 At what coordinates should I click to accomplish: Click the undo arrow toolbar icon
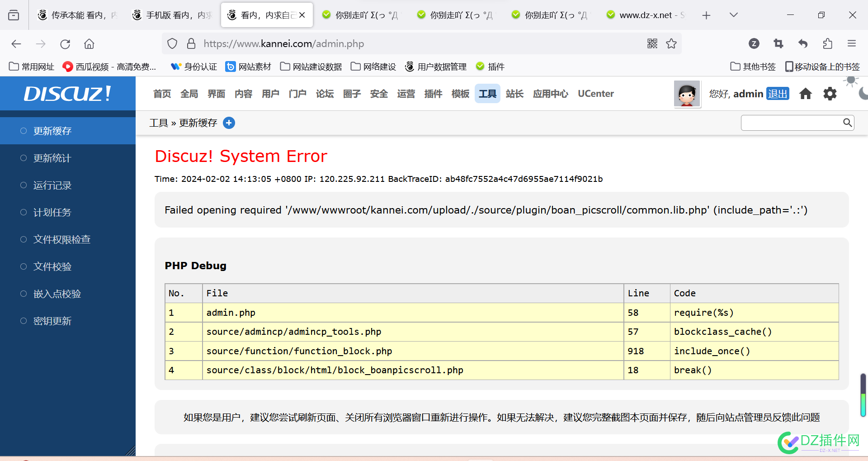803,43
